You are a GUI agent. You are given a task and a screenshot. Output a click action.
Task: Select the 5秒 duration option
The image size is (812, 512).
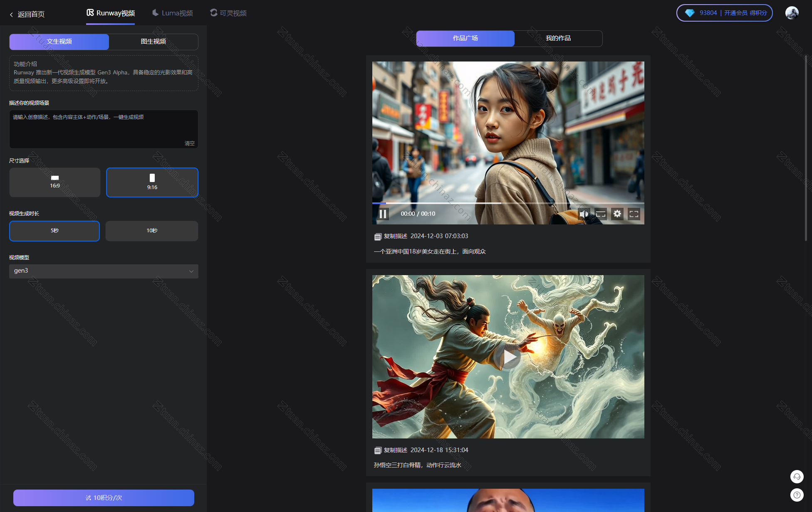point(54,231)
